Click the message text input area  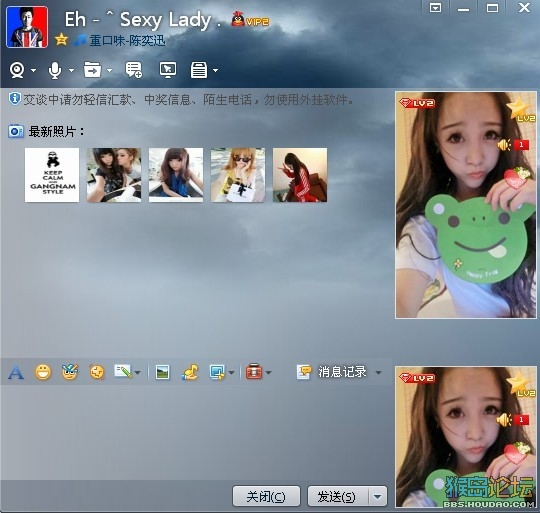click(196, 432)
